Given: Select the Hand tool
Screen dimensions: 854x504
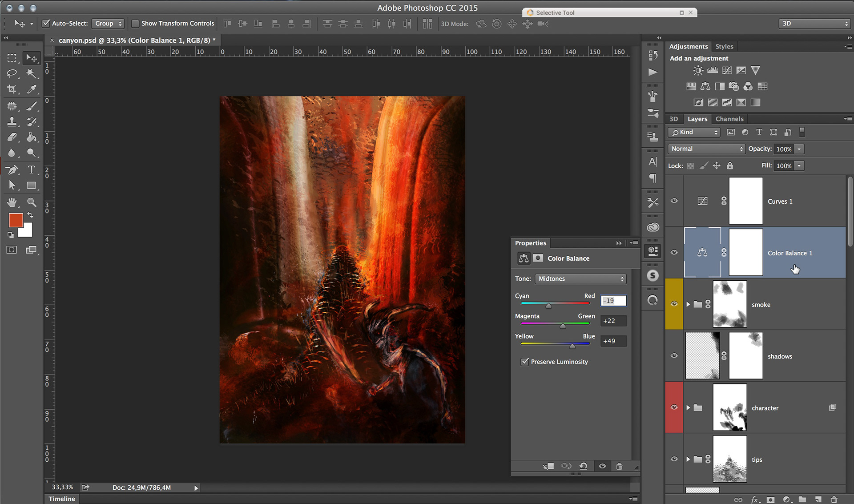Looking at the screenshot, I should (x=12, y=202).
